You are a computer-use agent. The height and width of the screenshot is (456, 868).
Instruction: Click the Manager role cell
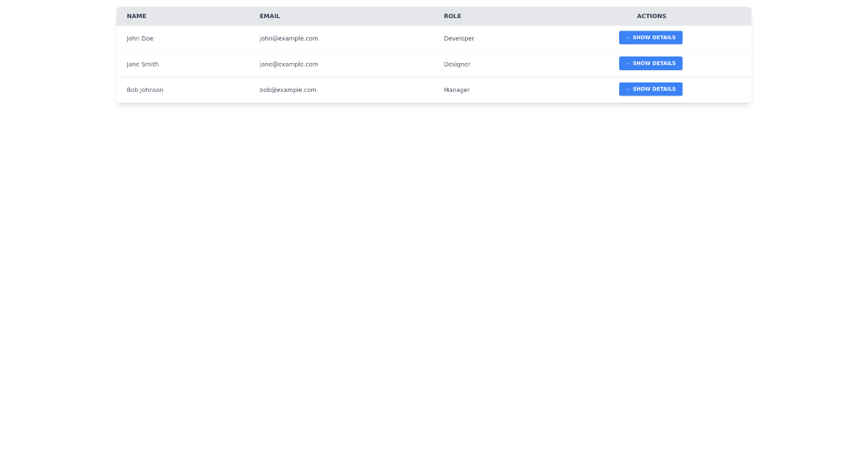(456, 90)
